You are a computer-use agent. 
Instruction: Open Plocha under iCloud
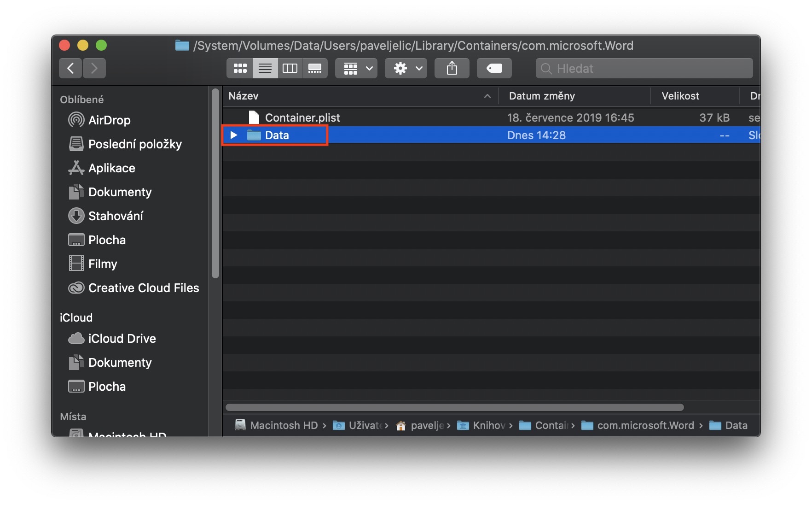click(97, 386)
